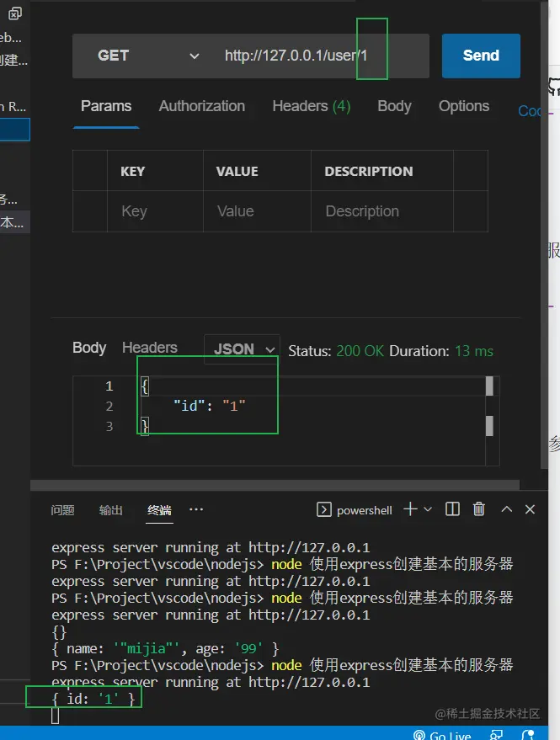Click the DESCRIPTION column header
The height and width of the screenshot is (740, 560).
tap(368, 171)
